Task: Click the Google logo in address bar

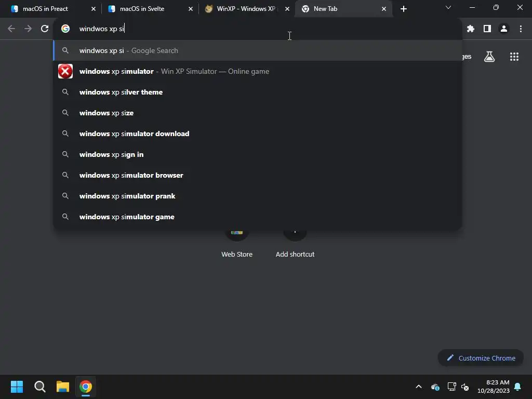Action: 65,29
